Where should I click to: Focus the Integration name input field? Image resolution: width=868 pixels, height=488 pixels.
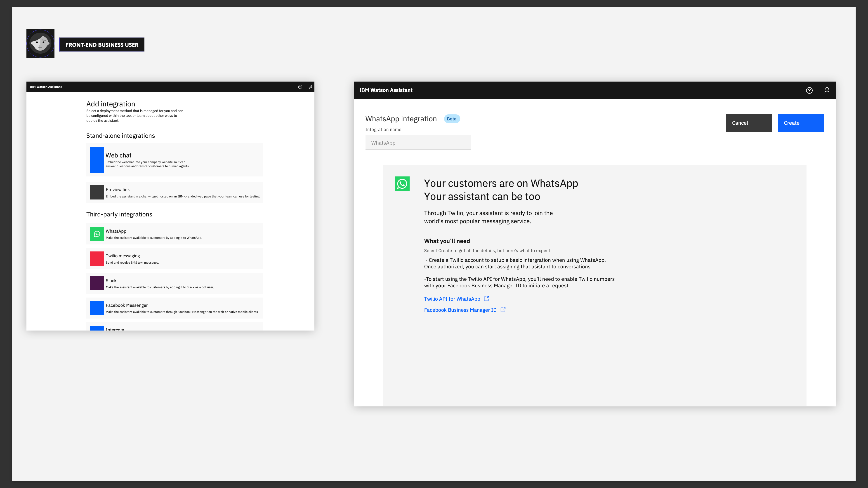point(418,143)
